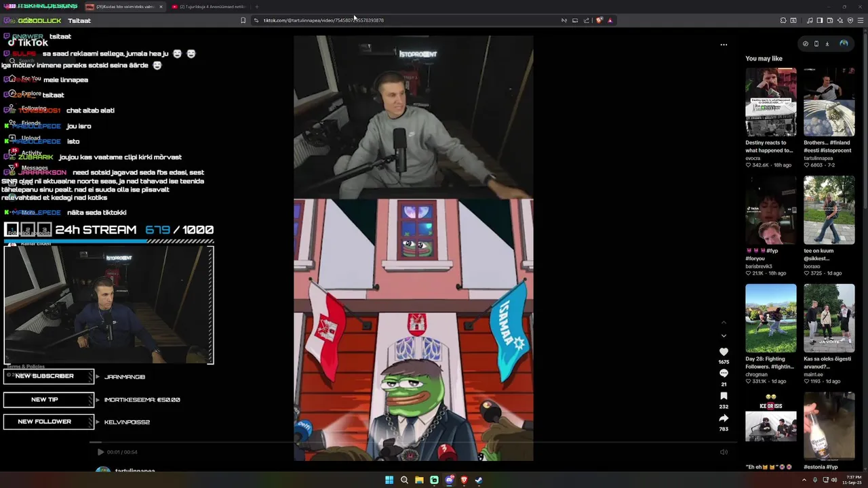This screenshot has width=868, height=488.
Task: Play the video using the play button
Action: pos(100,452)
